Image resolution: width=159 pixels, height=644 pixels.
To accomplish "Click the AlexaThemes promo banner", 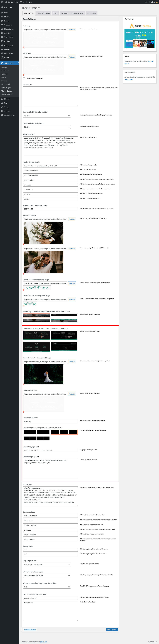I will coord(140,35).
